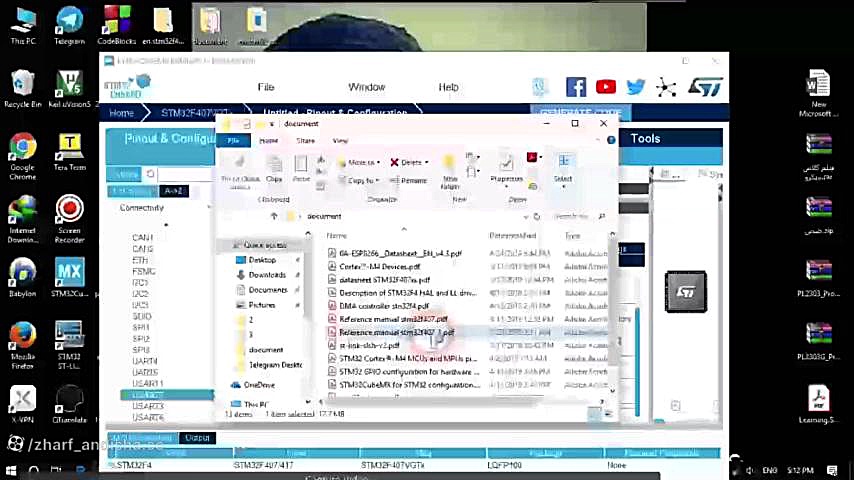854x480 pixels.
Task: Click Name column header sort
Action: pos(337,235)
